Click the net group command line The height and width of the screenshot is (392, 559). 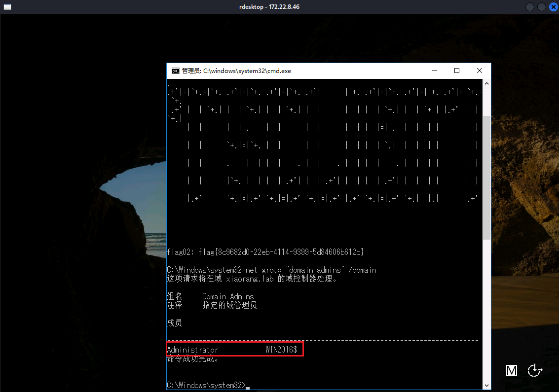pos(271,270)
